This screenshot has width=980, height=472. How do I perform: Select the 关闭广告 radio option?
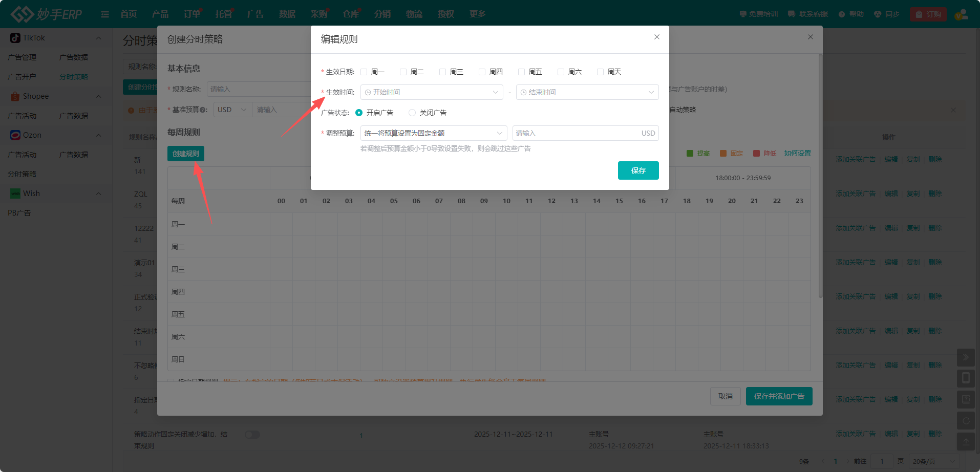(412, 113)
